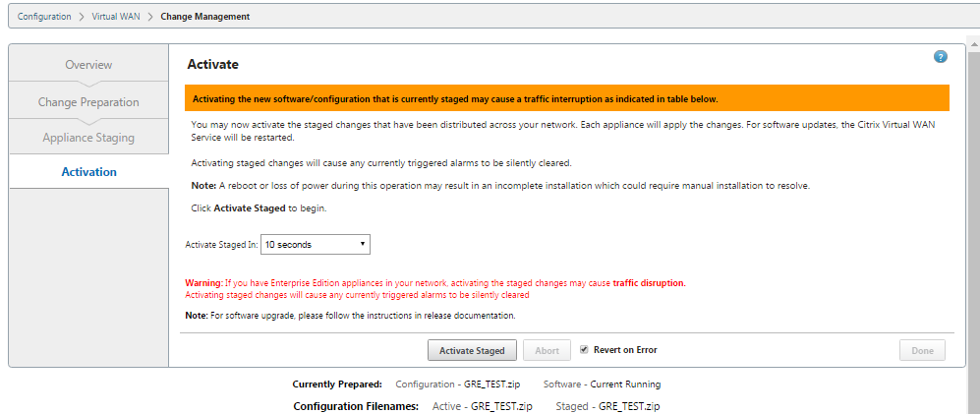Image resolution: width=980 pixels, height=414 pixels.
Task: Switch to the Overview tab
Action: 88,65
